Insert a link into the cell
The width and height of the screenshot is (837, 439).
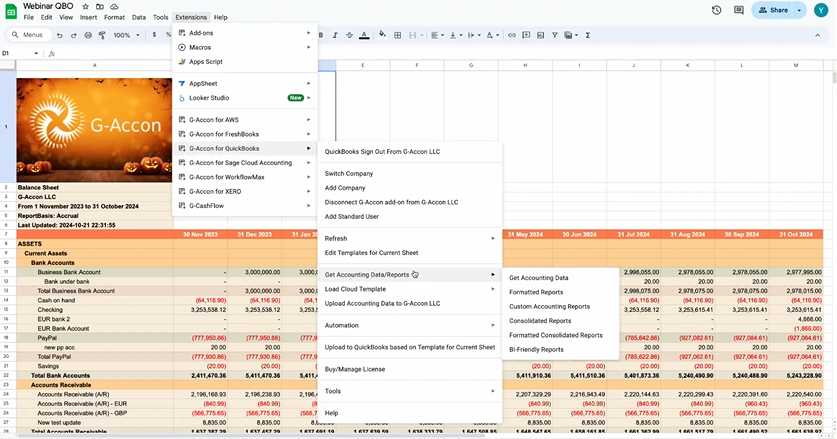coord(511,35)
